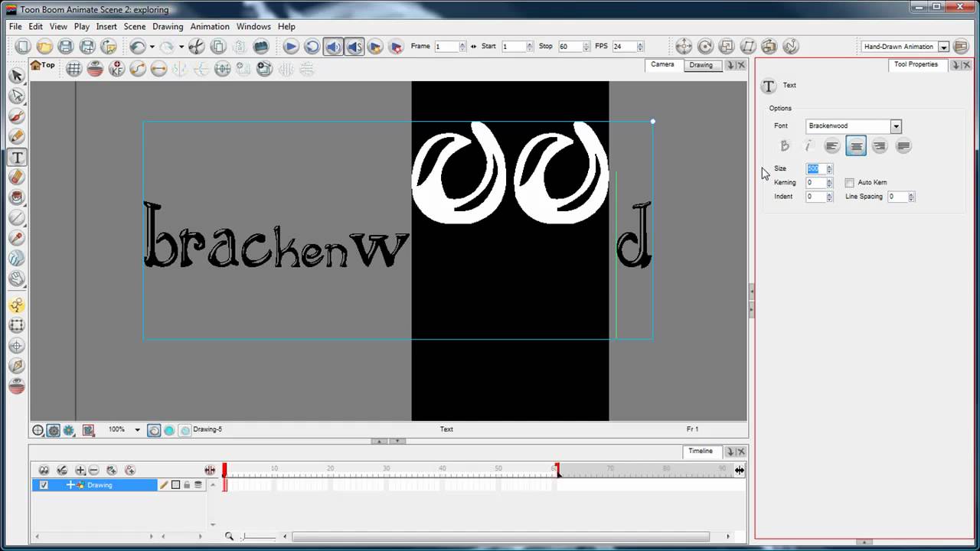Screen dimensions: 980x551
Task: Select the Brush tool
Action: pos(17,116)
